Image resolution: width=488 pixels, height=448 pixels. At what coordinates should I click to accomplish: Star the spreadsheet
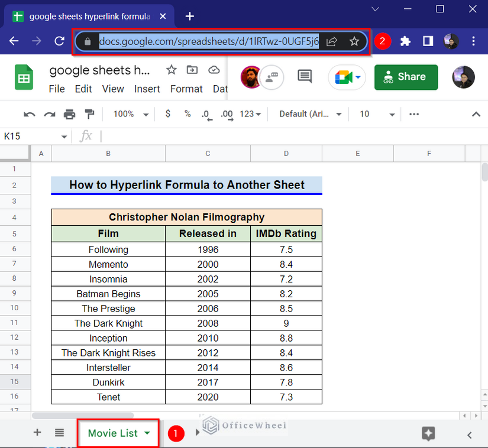coord(171,70)
